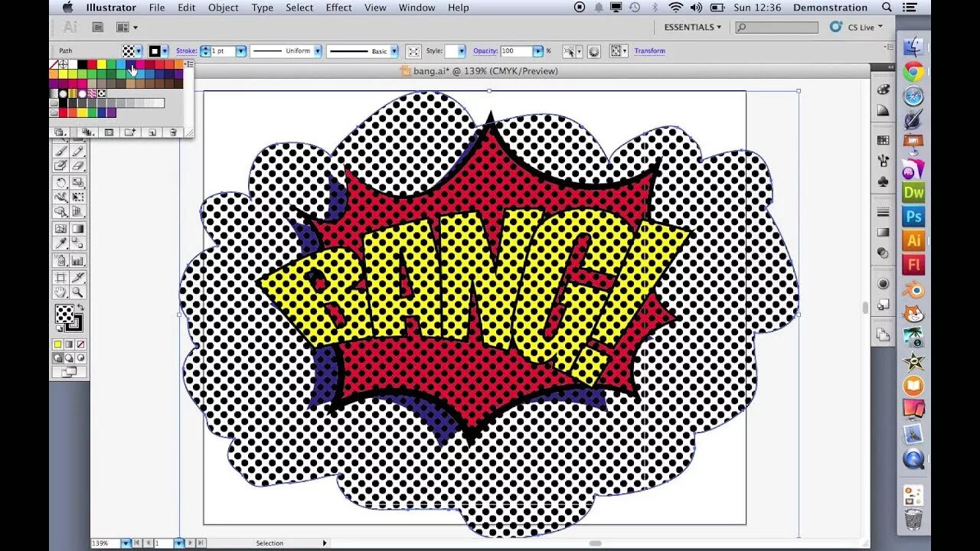Open Recolor Artwork wheel icon
The width and height of the screenshot is (980, 551).
pos(594,51)
